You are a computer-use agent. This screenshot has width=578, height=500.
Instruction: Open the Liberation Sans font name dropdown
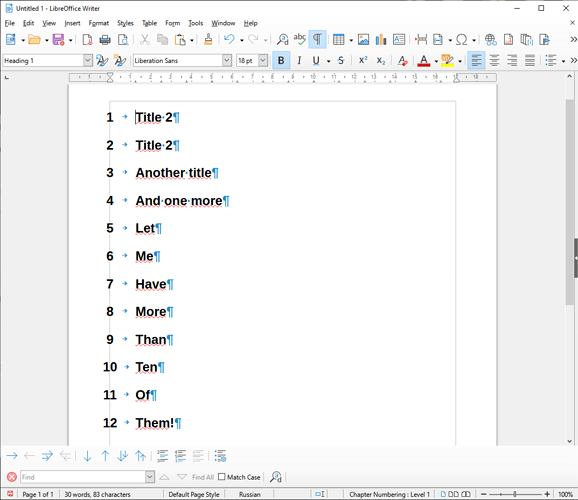click(227, 60)
